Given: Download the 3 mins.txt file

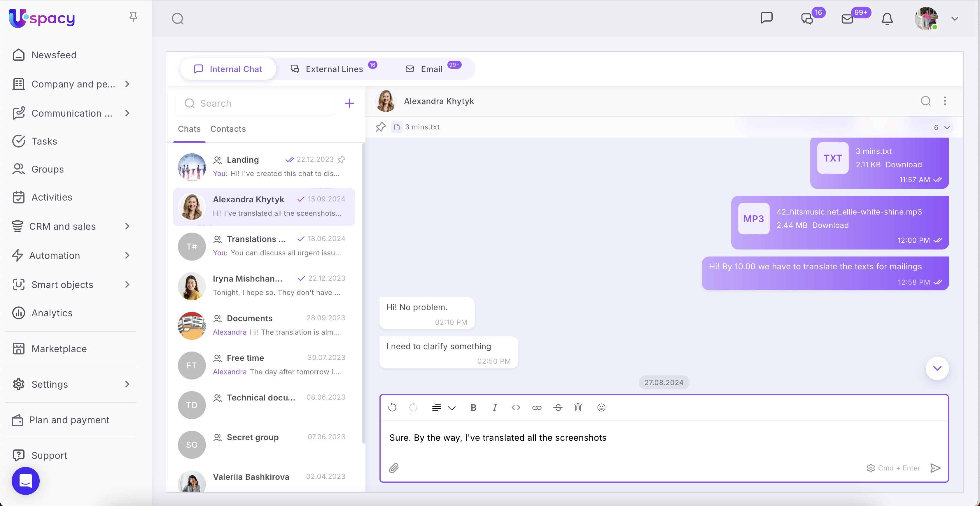Looking at the screenshot, I should tap(904, 165).
